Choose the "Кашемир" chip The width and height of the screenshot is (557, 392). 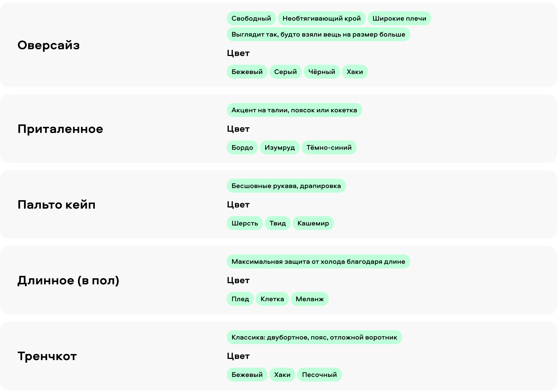point(313,223)
